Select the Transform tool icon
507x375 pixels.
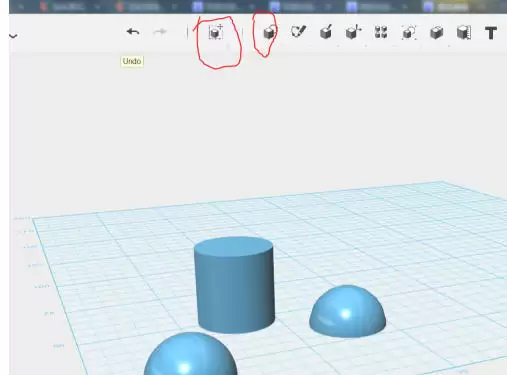click(216, 32)
